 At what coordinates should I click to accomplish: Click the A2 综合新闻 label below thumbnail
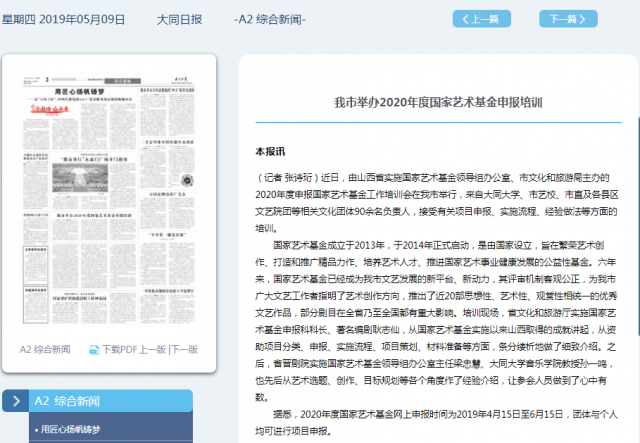pyautogui.click(x=45, y=350)
